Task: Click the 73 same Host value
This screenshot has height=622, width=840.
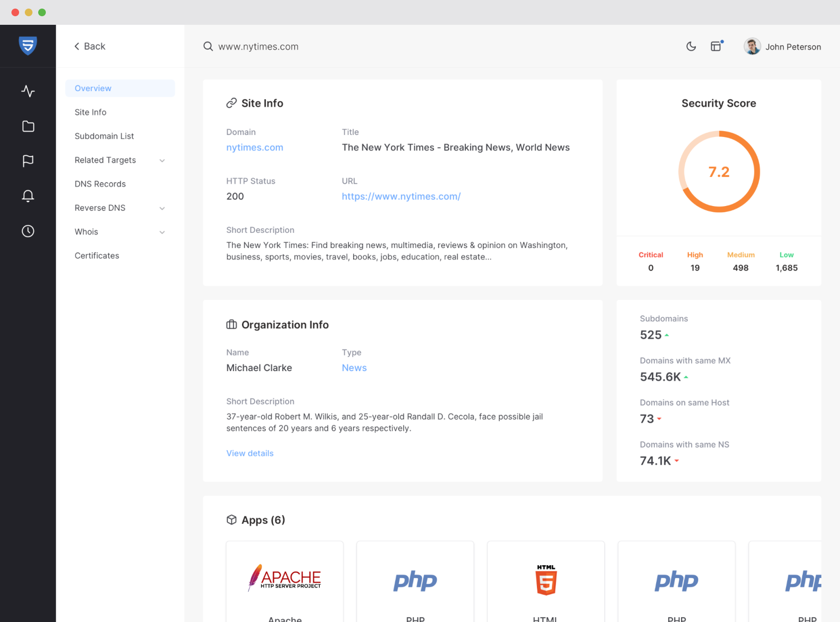Action: pyautogui.click(x=647, y=419)
